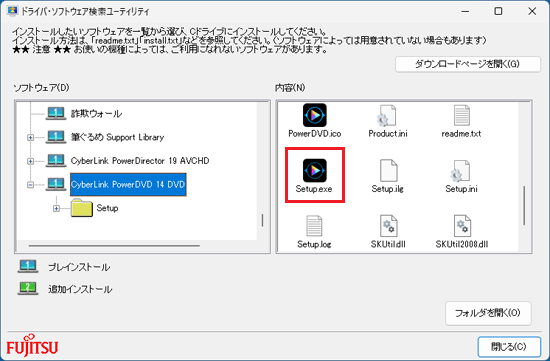Select CyberLink PowerDirector 19 AVCHD entry
This screenshot has width=550, height=361.
[x=140, y=161]
